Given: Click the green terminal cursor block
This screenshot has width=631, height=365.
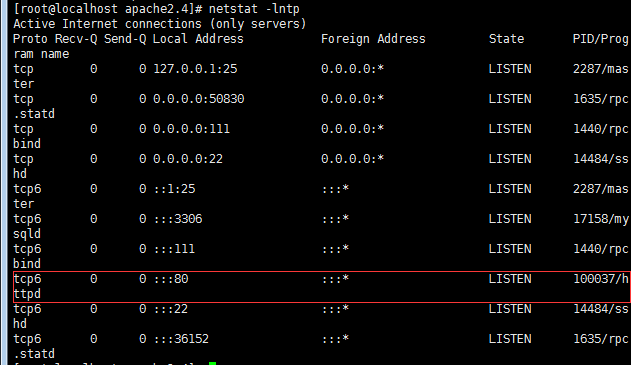Looking at the screenshot, I should [x=212, y=363].
